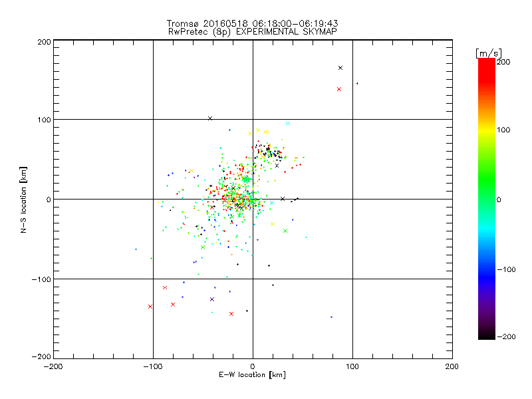Click the blue dot at the far bottom right
Viewport: 532px width, 399px height.
click(x=331, y=317)
